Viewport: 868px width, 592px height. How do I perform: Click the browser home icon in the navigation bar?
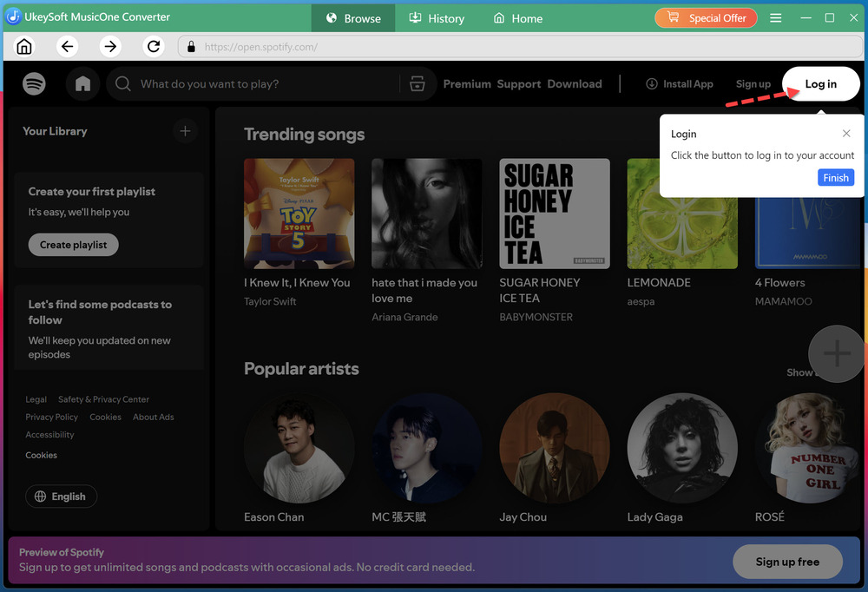[24, 47]
